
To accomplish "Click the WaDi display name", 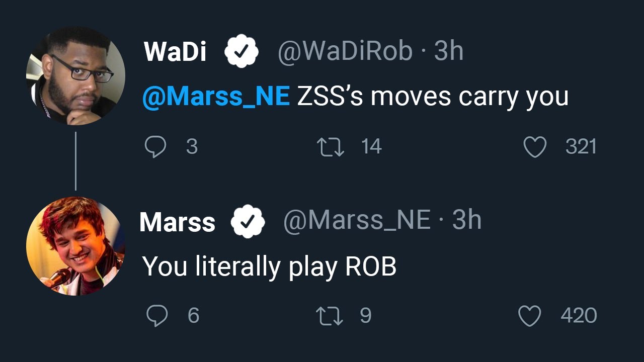I will click(x=175, y=51).
